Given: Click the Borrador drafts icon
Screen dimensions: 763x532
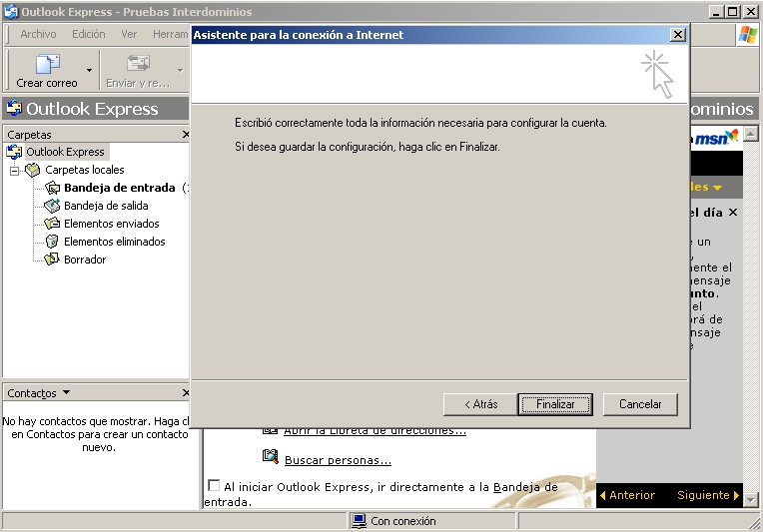Looking at the screenshot, I should coord(52,260).
